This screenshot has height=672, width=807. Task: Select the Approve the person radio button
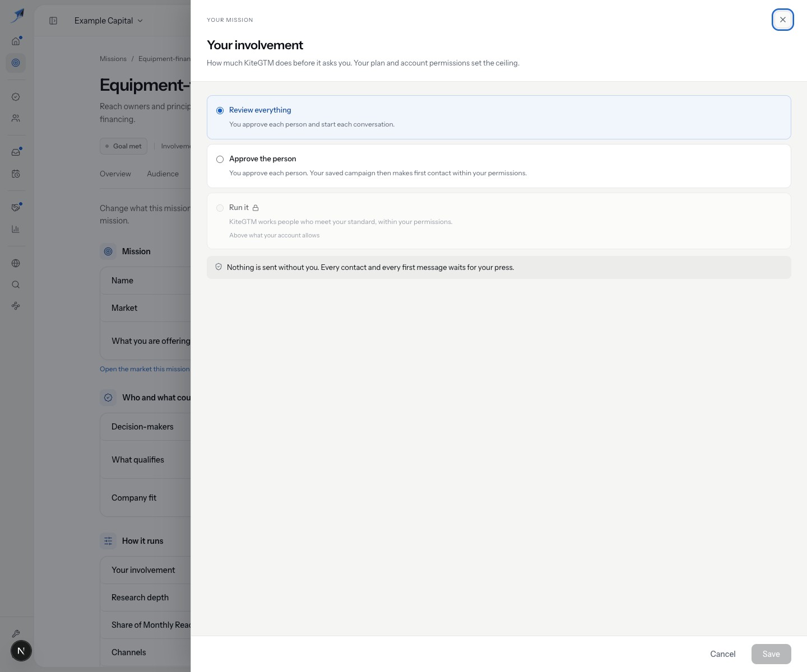pyautogui.click(x=220, y=159)
